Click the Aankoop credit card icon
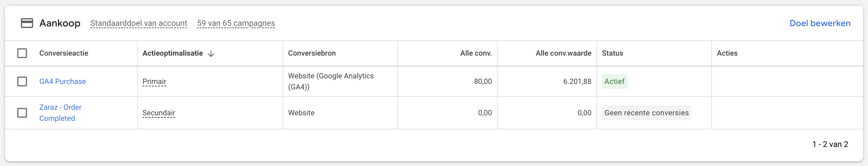 27,23
